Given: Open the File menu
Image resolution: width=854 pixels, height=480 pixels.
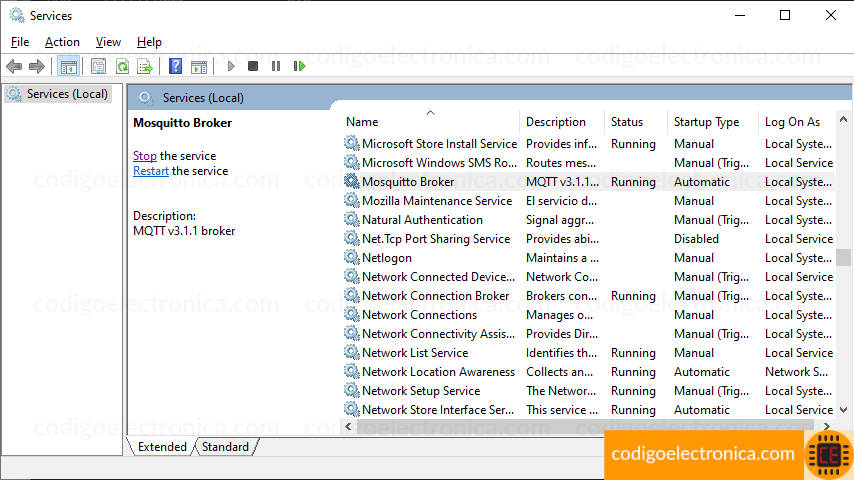Looking at the screenshot, I should 20,42.
